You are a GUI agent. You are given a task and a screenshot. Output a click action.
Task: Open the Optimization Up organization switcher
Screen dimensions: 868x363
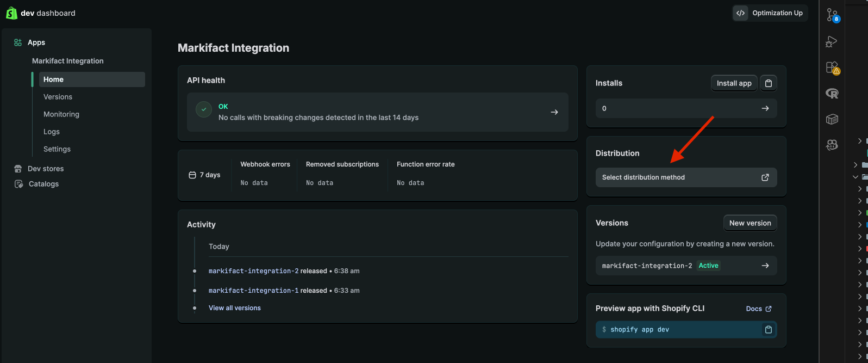pos(770,13)
